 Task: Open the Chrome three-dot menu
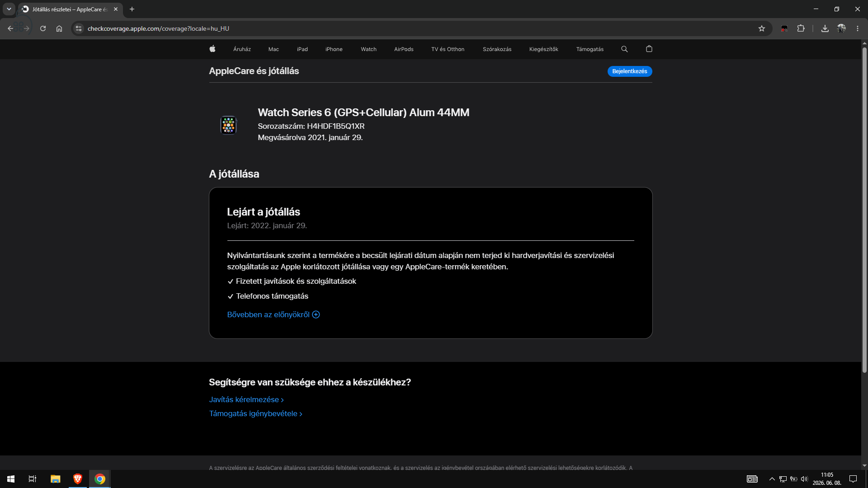point(858,28)
